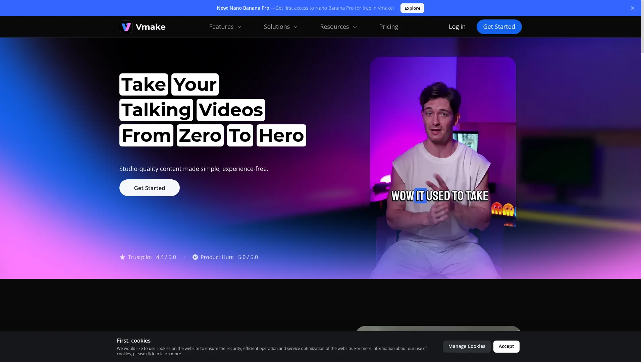Select the Features navigation chevron

[239, 26]
